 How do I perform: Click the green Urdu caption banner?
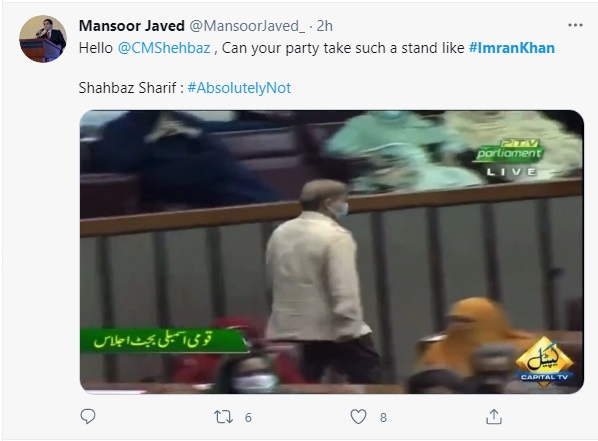[x=164, y=340]
